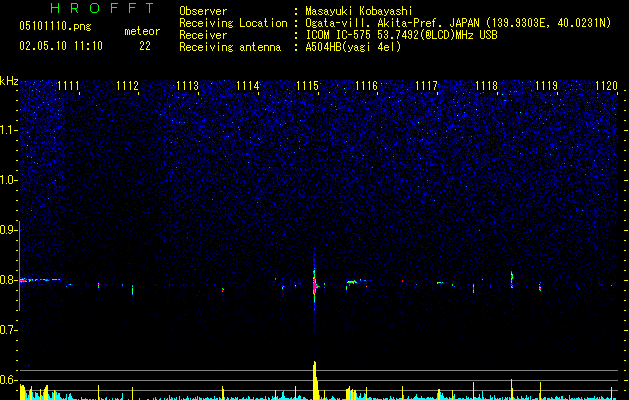Screen dimensions: 629x400
Task: Click the Receiver label
Action: click(x=203, y=35)
